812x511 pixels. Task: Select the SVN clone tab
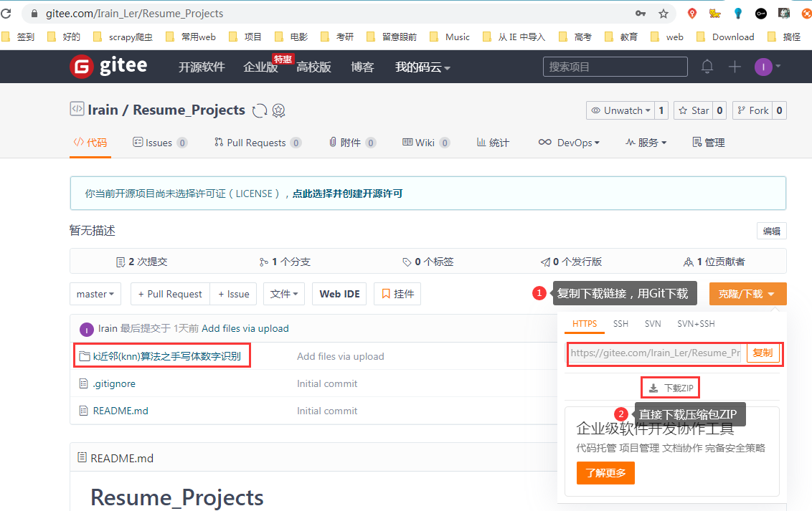pos(653,324)
